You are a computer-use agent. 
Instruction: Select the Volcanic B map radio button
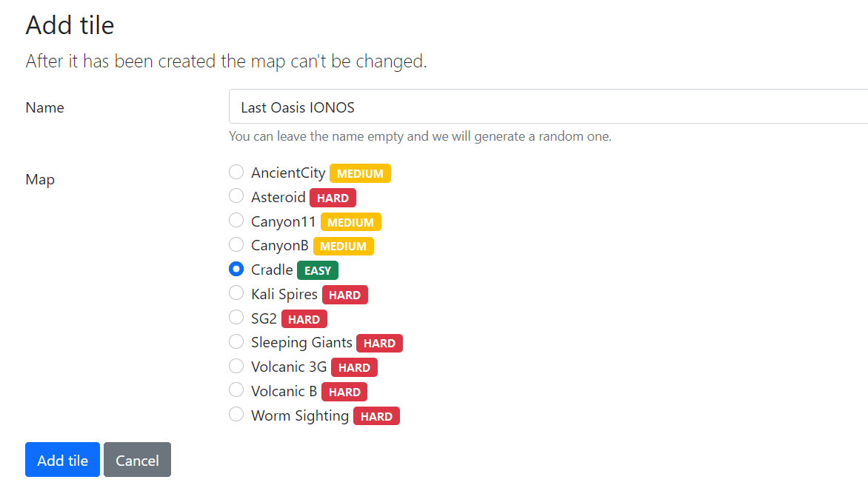point(236,390)
